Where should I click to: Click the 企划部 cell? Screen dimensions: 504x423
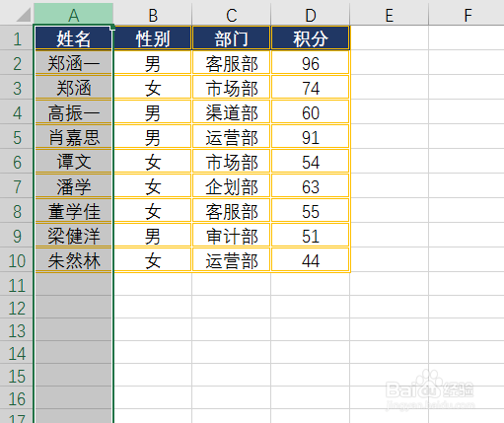click(232, 186)
